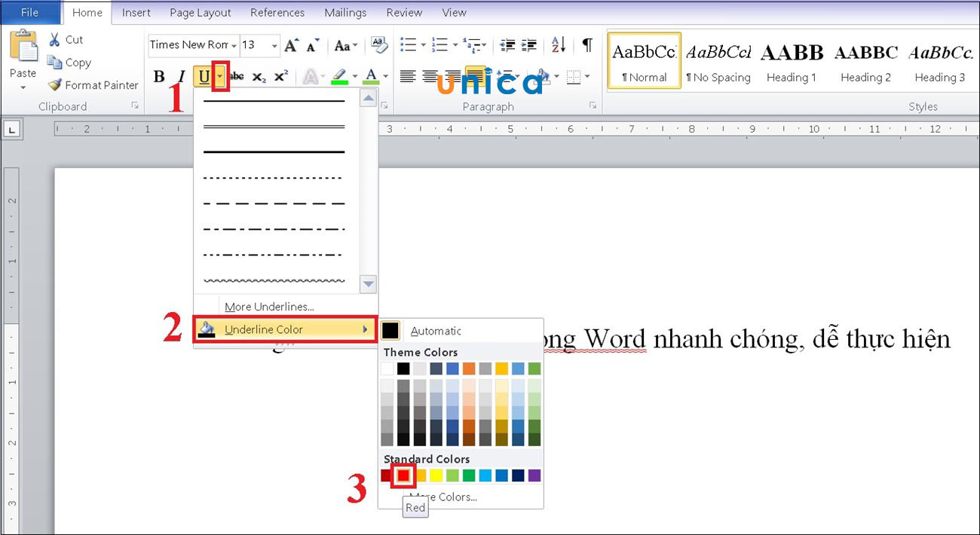Open the font size dropdown

[x=273, y=45]
